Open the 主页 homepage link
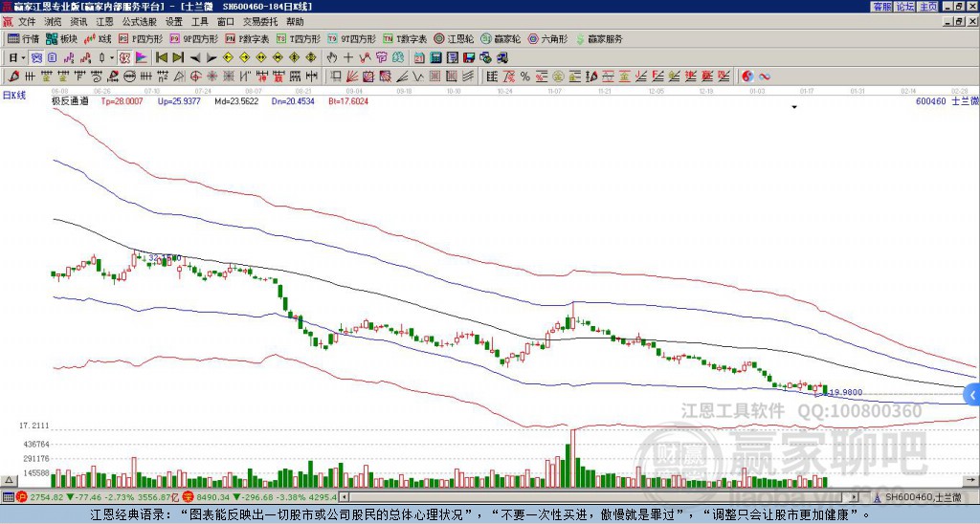This screenshot has height=524, width=980. 928,7
